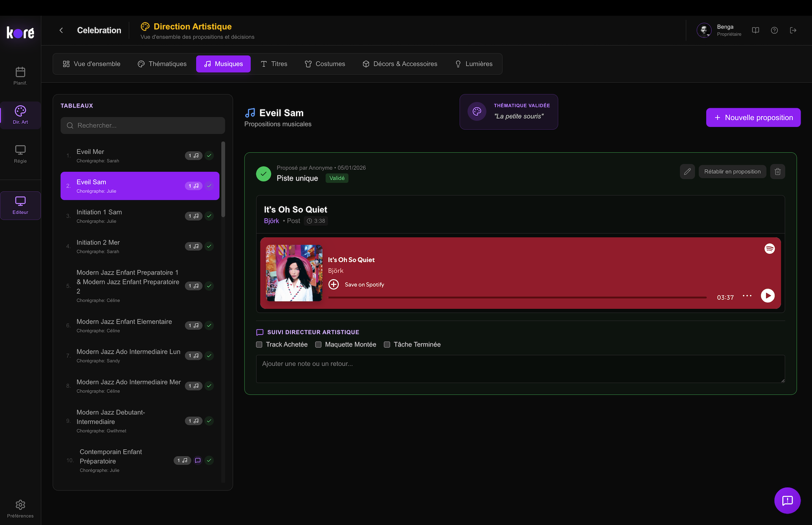The image size is (812, 525).
Task: Open the help question mark icon
Action: 774,30
